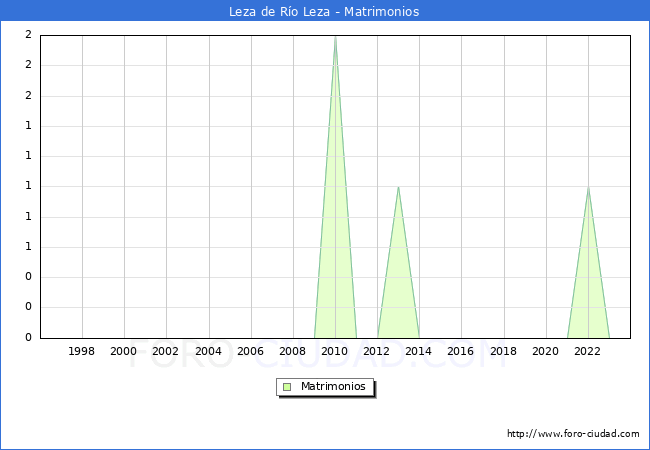Click the chart title Leza de Río Leza - Matrimonios

pyautogui.click(x=325, y=12)
